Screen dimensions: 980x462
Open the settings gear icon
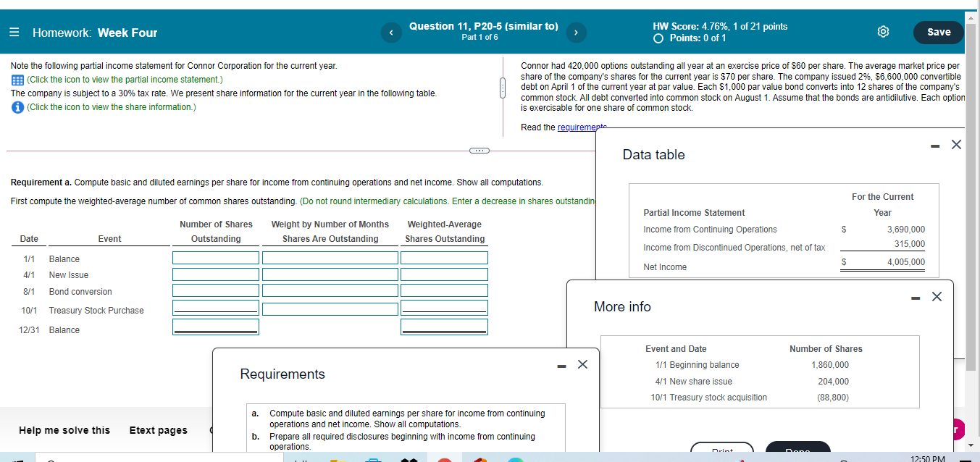click(x=882, y=32)
